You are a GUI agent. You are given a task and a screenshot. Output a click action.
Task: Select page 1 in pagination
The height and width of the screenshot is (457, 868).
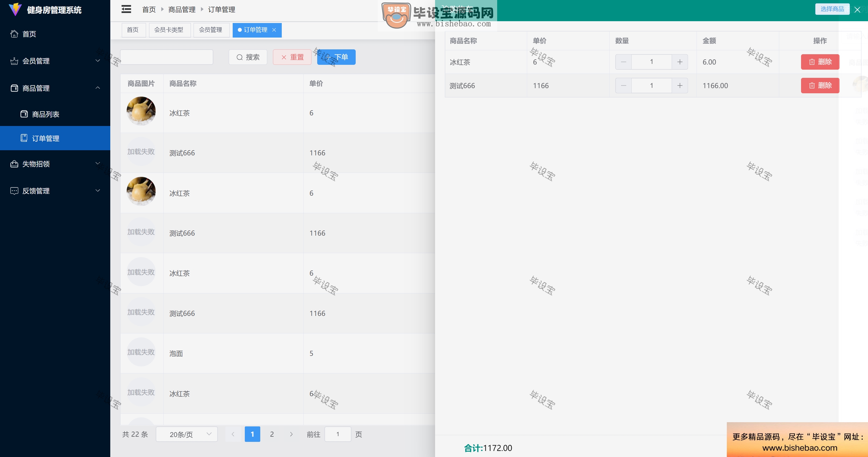click(252, 434)
